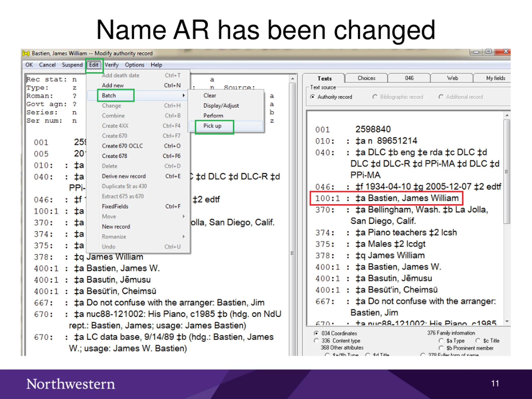The width and height of the screenshot is (532, 399).
Task: Click 667 Do not confuse note in left pane
Action: click(x=149, y=303)
